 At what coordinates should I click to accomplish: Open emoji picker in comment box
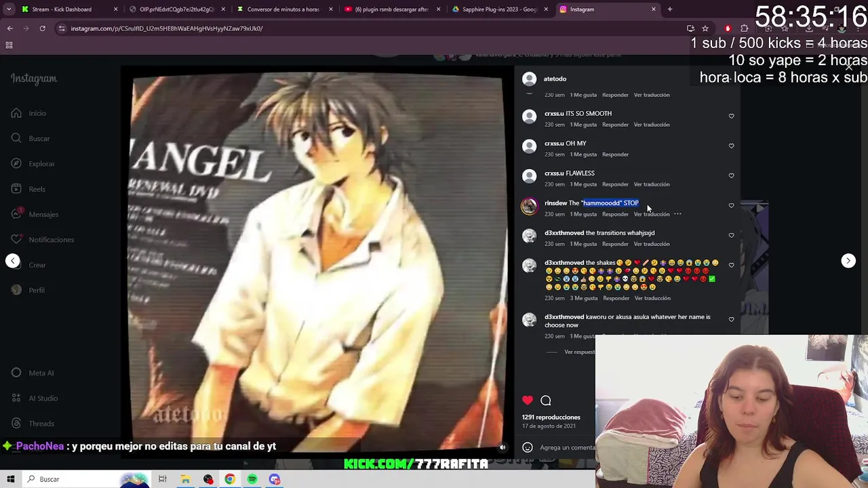point(528,447)
